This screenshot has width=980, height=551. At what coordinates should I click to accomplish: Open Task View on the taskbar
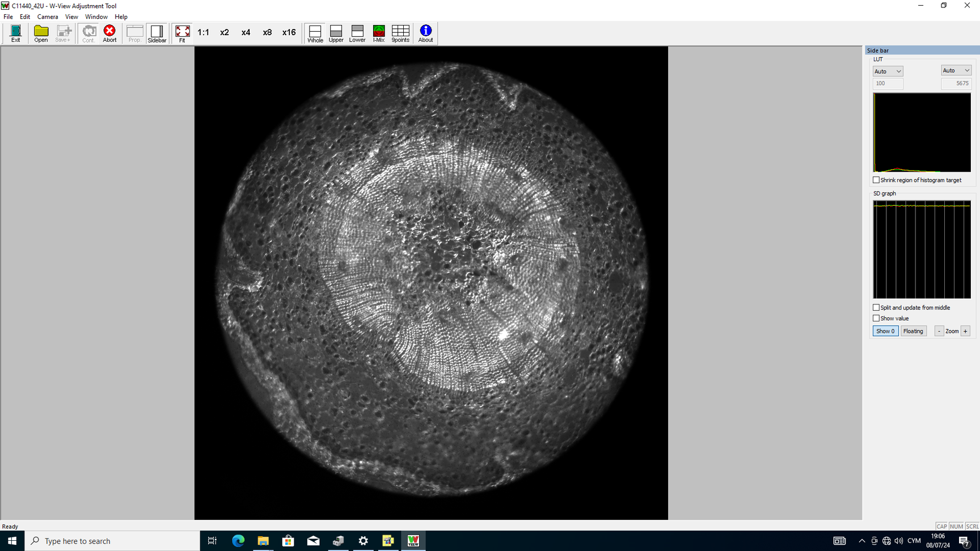(212, 541)
